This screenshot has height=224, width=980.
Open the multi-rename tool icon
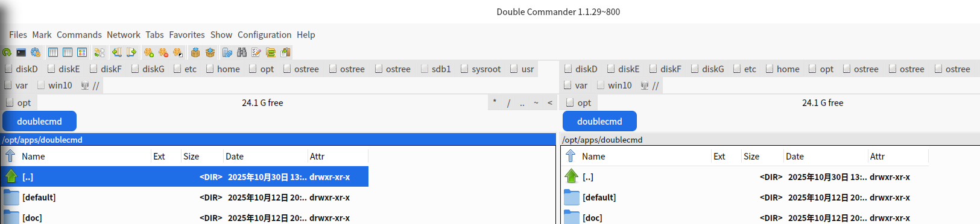[x=256, y=52]
